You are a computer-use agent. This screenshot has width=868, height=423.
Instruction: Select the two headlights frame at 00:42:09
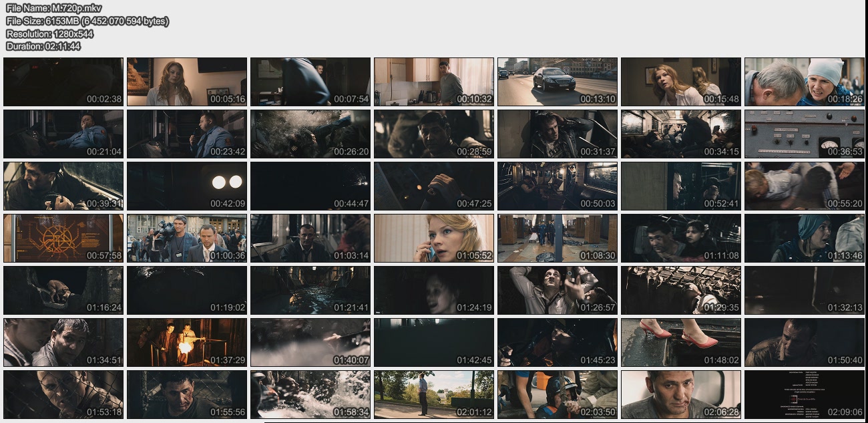tap(187, 186)
